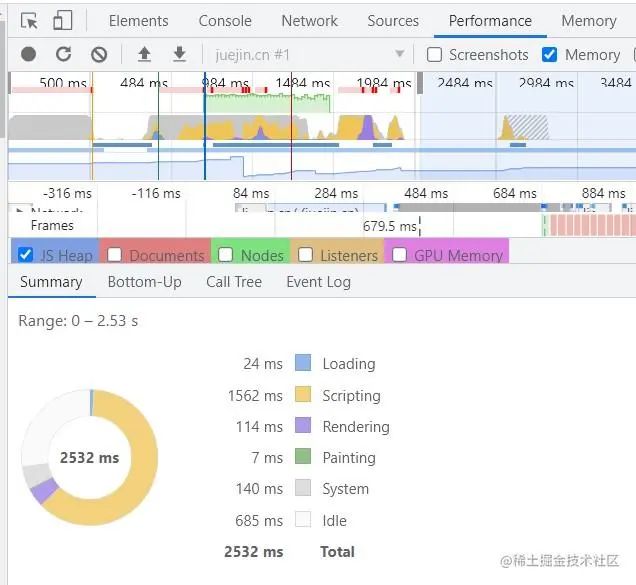Screen dimensions: 636x585
Task: Click the Painting green color swatch
Action: coord(303,456)
